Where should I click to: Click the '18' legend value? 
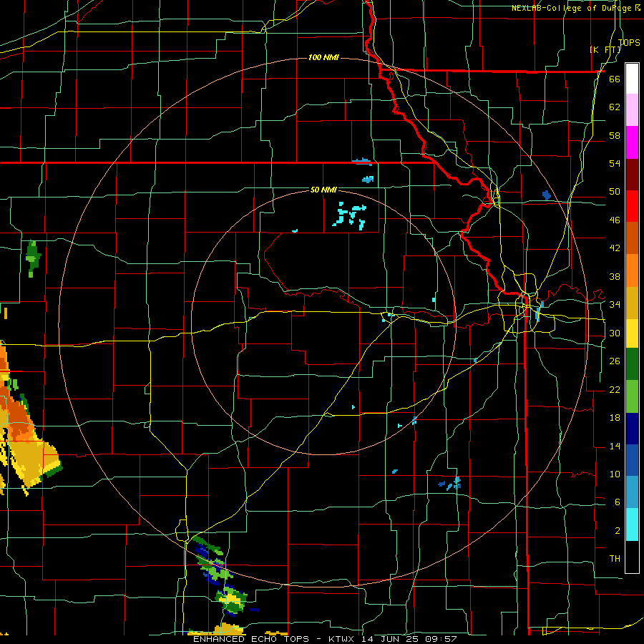tap(615, 418)
